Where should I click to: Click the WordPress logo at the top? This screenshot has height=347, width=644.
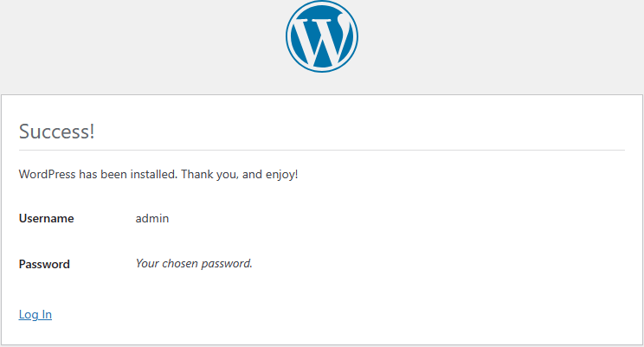[322, 36]
